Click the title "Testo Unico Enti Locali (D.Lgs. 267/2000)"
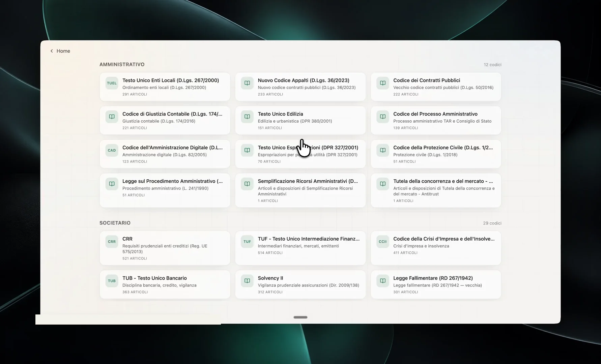This screenshot has width=601, height=364. (171, 81)
